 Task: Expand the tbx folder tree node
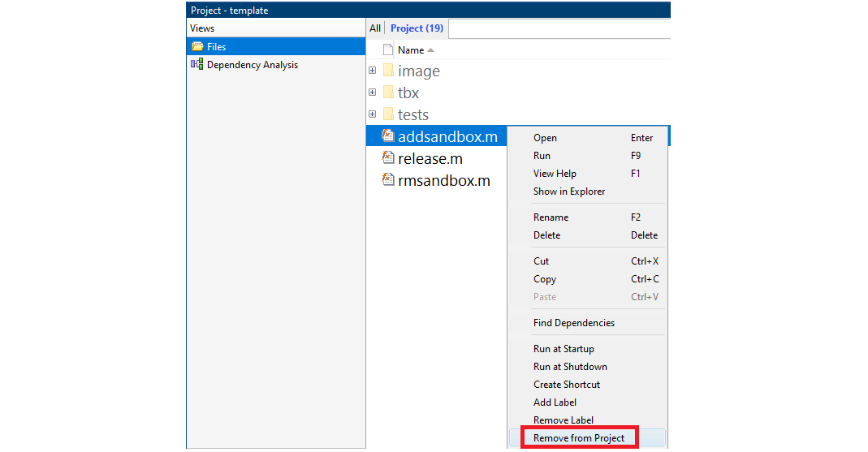pos(373,93)
